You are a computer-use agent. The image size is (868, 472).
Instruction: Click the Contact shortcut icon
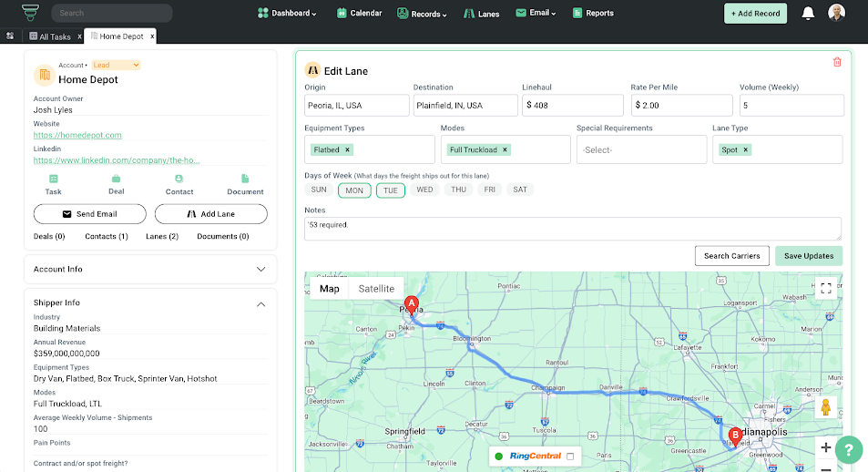pyautogui.click(x=179, y=179)
